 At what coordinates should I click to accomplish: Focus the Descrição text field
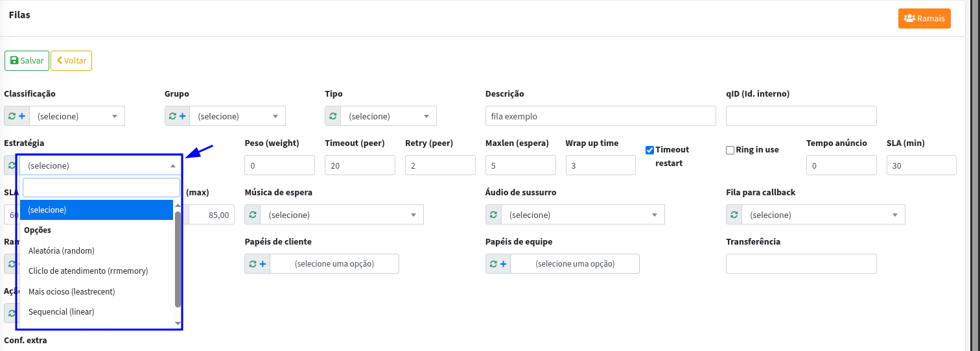[x=600, y=116]
